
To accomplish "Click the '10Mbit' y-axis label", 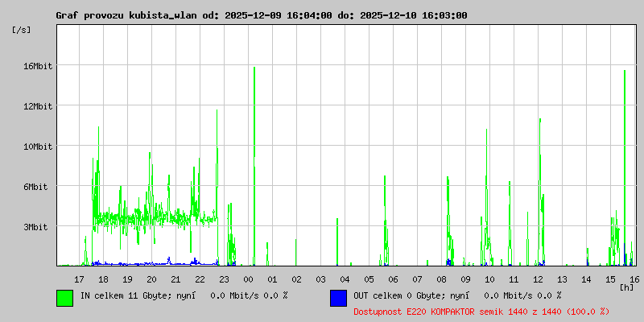I will tap(37, 147).
